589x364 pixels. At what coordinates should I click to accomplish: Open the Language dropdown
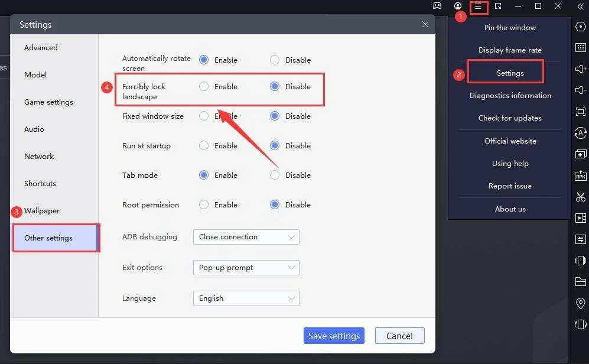246,298
